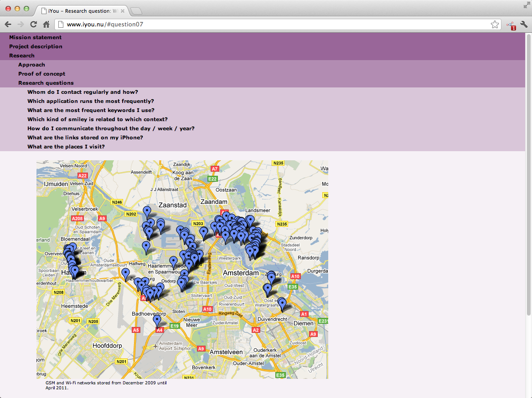Viewport: 532px width, 398px height.
Task: Click the map pin near Duivendrecht
Action: [x=282, y=303]
